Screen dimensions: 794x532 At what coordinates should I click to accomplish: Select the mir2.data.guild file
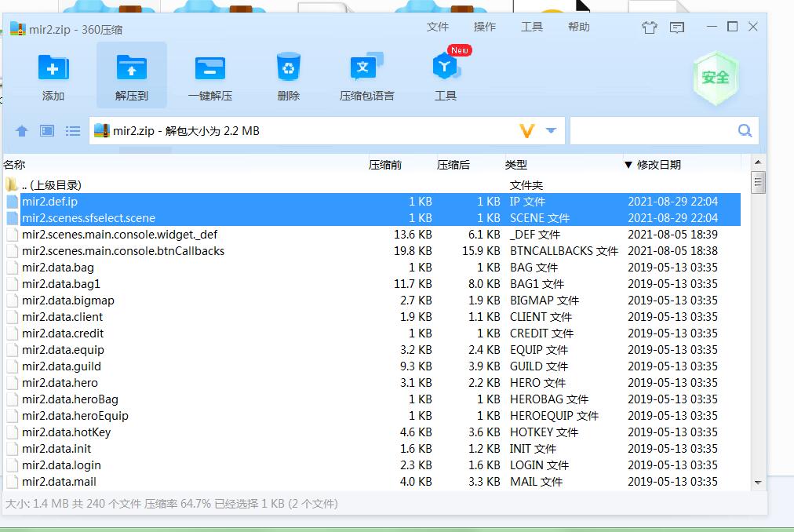[x=61, y=366]
